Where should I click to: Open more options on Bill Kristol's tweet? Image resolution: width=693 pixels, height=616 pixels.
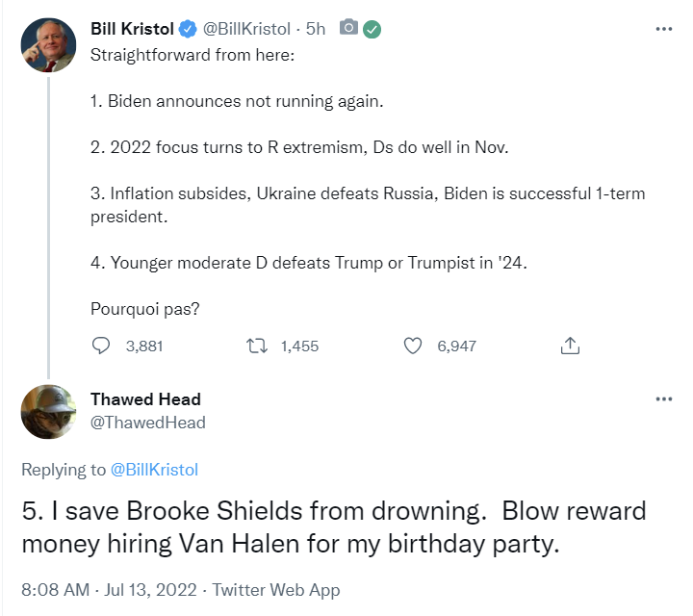(x=663, y=29)
